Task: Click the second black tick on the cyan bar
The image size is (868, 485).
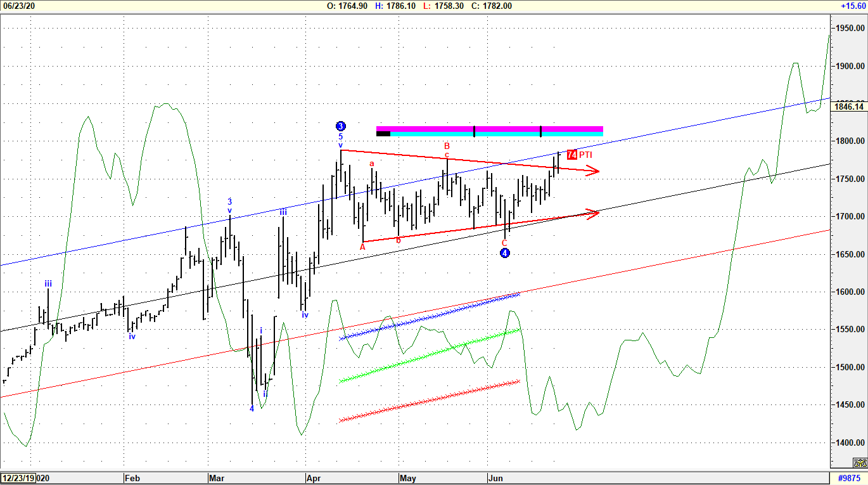Action: coord(540,131)
